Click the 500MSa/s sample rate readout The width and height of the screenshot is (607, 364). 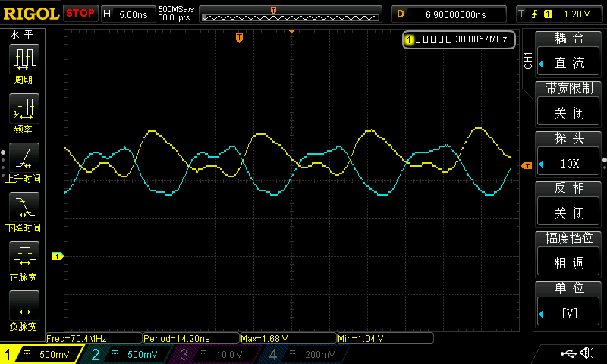(x=176, y=9)
